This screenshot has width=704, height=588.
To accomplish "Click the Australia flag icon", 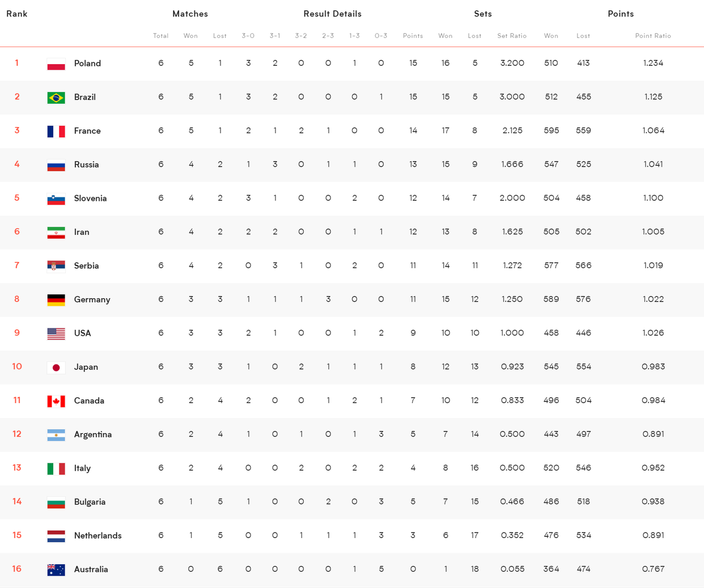I will (56, 570).
